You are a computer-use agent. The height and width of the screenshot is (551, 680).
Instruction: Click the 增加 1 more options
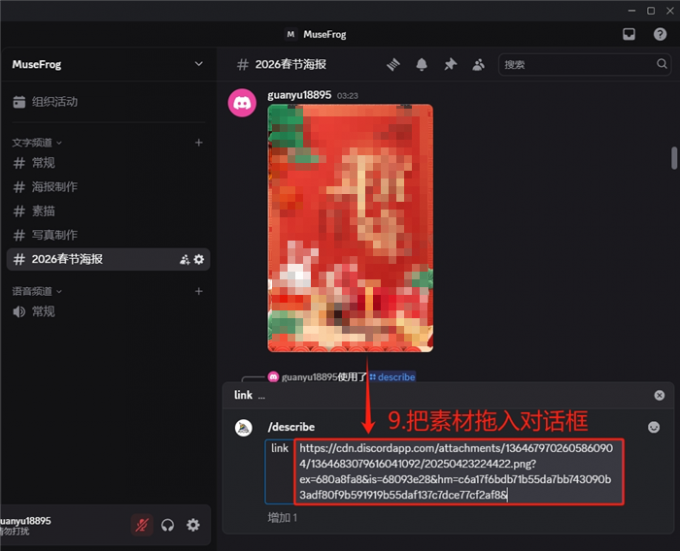282,518
